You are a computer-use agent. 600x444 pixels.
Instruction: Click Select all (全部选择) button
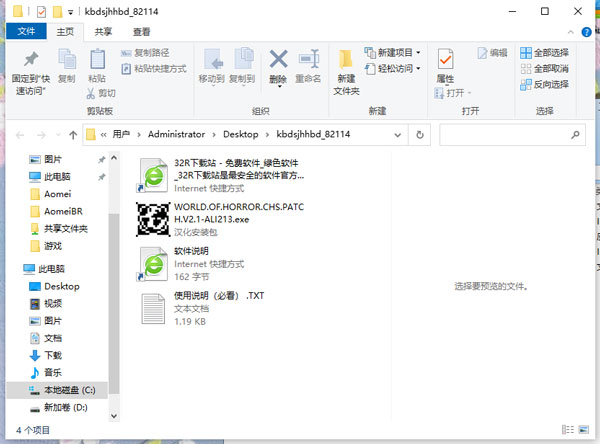(543, 52)
